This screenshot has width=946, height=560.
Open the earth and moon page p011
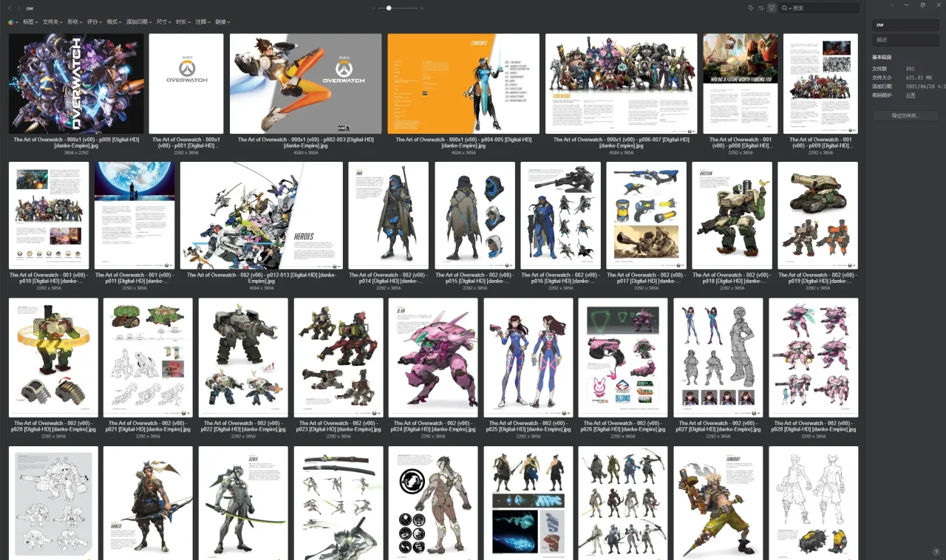pos(135,216)
